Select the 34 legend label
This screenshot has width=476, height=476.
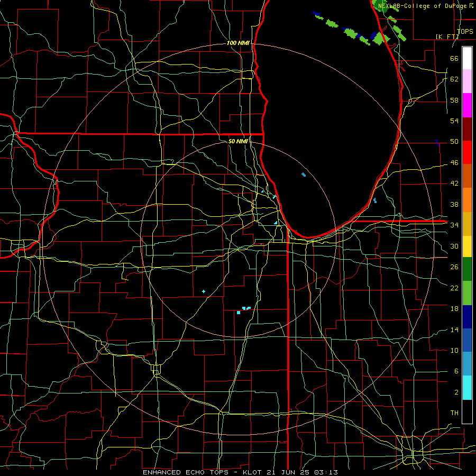click(x=454, y=225)
